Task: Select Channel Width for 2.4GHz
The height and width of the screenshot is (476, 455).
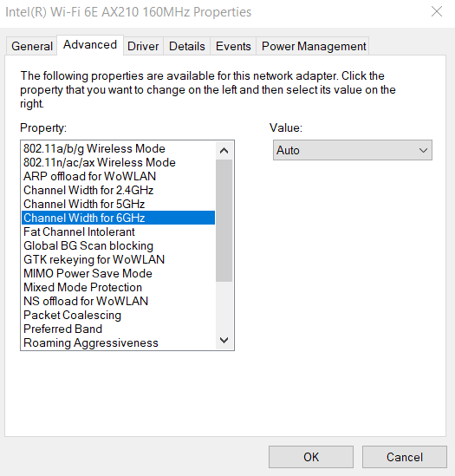Action: 118,191
